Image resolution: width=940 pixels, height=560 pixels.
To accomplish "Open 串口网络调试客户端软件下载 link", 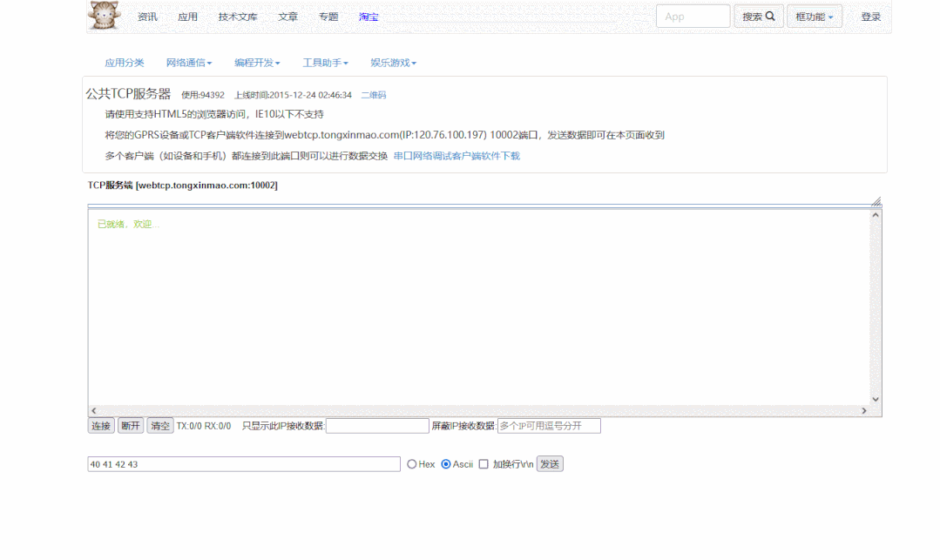I will click(x=456, y=156).
